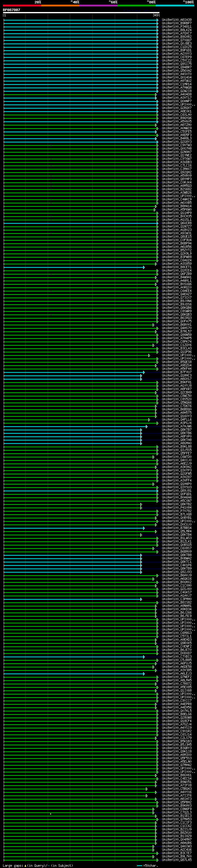This screenshot has height=868, width=197.
Task: Select the UniRef100_Q11HP9 label
Action: point(177,213)
